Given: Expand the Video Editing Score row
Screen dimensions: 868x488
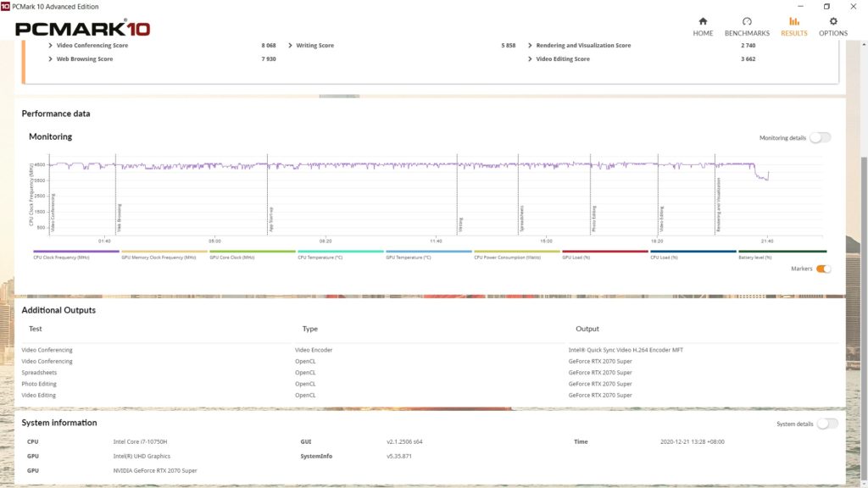Looking at the screenshot, I should point(559,59).
